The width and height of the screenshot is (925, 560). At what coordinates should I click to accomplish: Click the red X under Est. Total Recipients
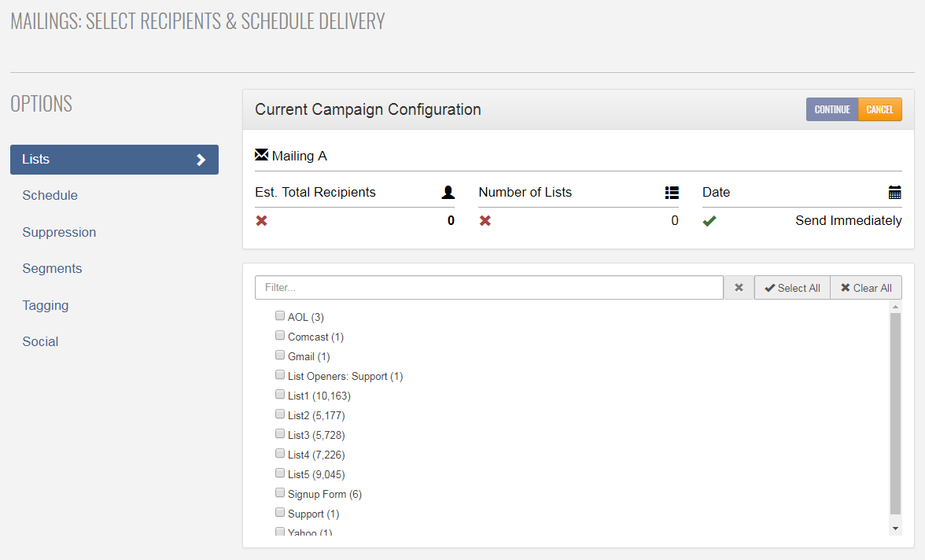(262, 221)
